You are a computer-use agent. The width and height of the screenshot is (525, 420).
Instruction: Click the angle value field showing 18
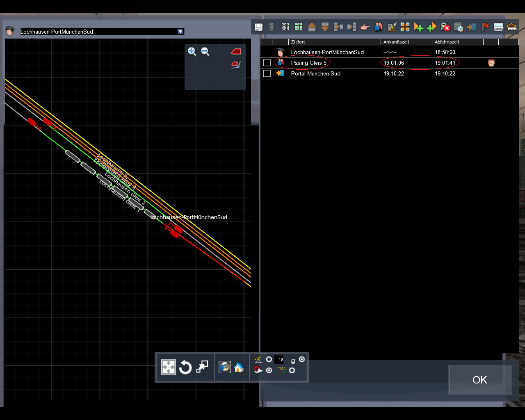pos(281,360)
